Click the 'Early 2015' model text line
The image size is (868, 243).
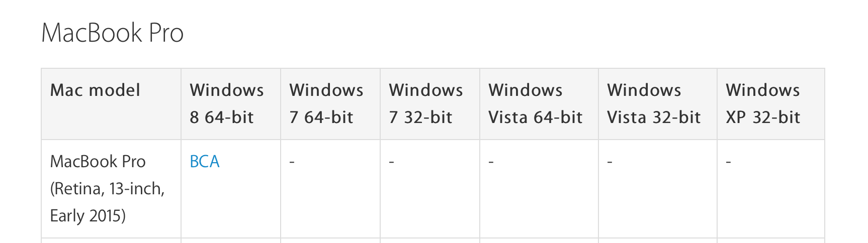click(x=88, y=216)
